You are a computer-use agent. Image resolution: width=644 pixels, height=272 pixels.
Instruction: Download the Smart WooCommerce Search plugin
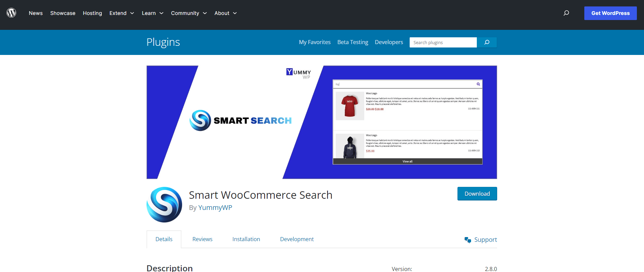point(477,194)
